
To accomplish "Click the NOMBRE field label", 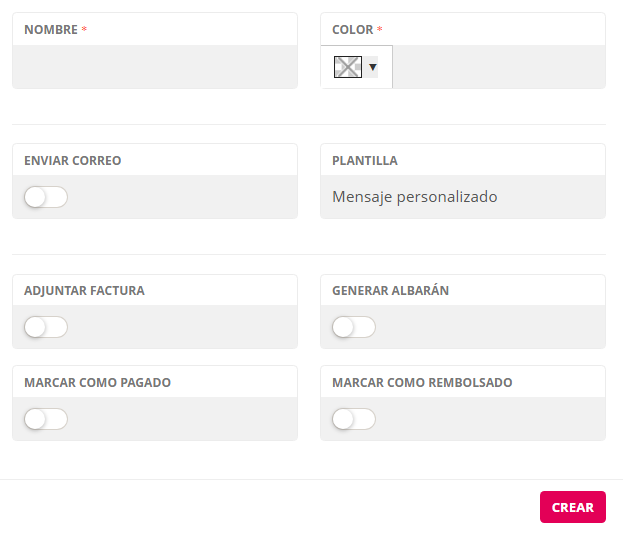I will 51,30.
